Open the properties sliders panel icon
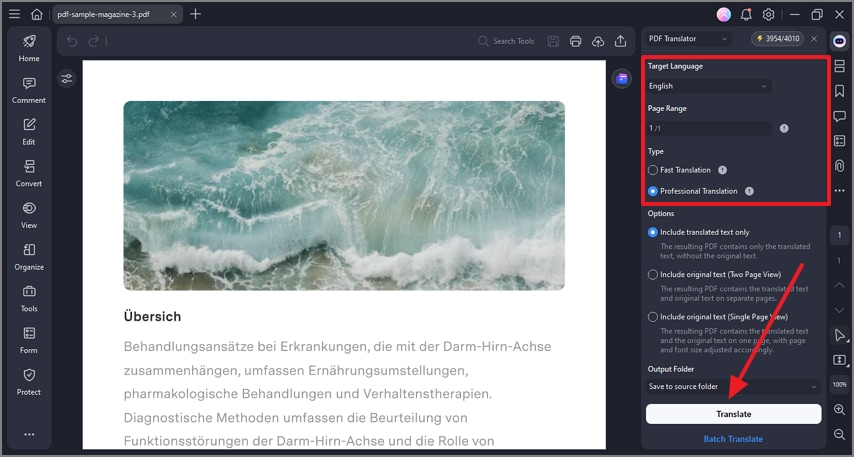The height and width of the screenshot is (457, 854). point(66,79)
